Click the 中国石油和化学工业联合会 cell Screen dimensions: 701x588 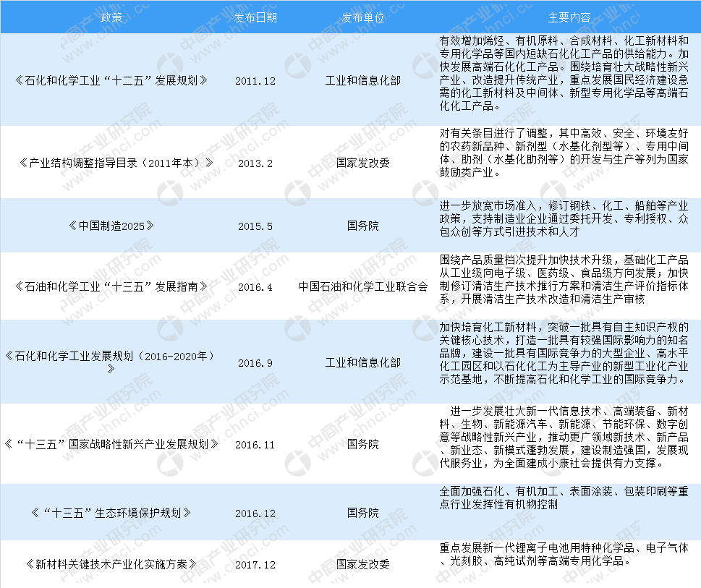pos(363,286)
